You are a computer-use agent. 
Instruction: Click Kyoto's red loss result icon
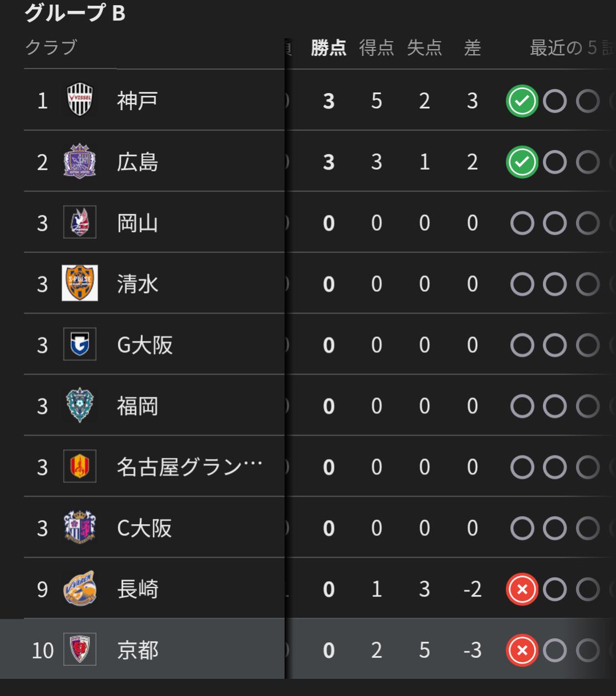522,650
